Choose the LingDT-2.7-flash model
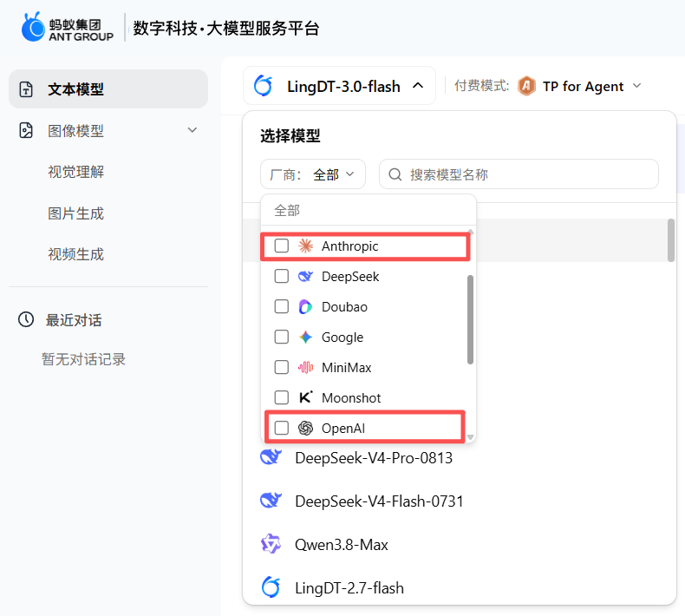Image resolution: width=685 pixels, height=616 pixels. (x=454, y=587)
